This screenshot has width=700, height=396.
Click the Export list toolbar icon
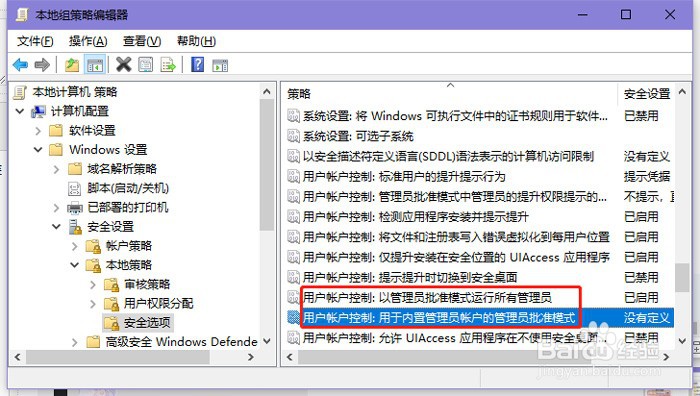[x=168, y=65]
